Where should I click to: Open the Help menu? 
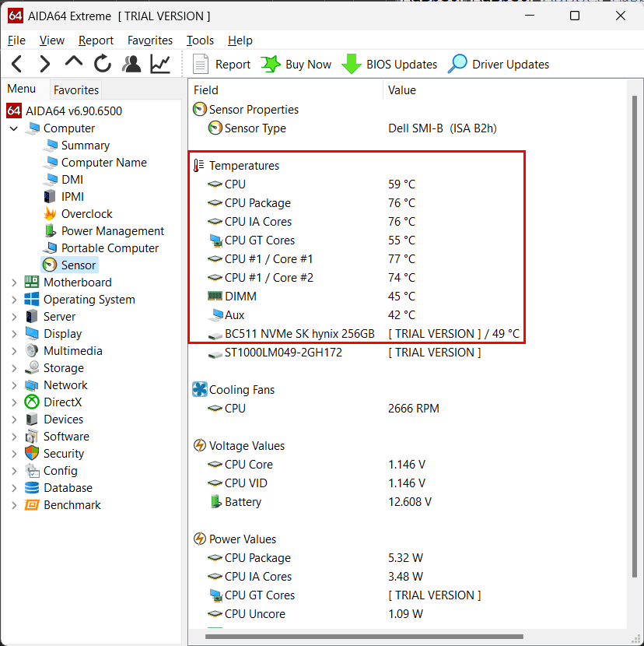(240, 40)
